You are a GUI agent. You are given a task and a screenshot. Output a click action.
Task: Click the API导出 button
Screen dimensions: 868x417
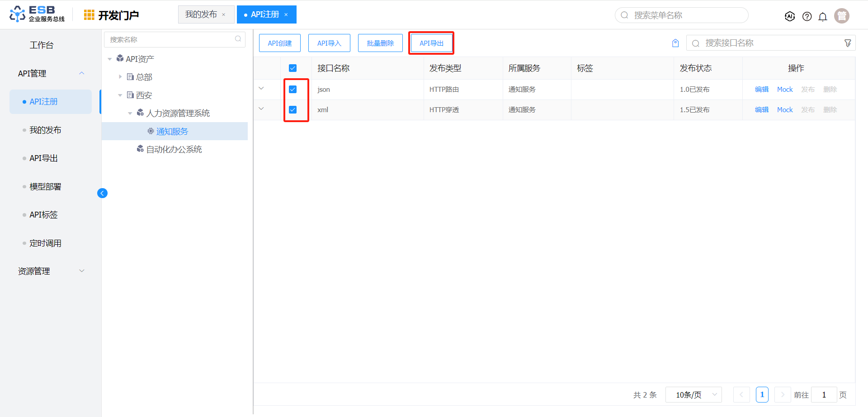point(431,43)
